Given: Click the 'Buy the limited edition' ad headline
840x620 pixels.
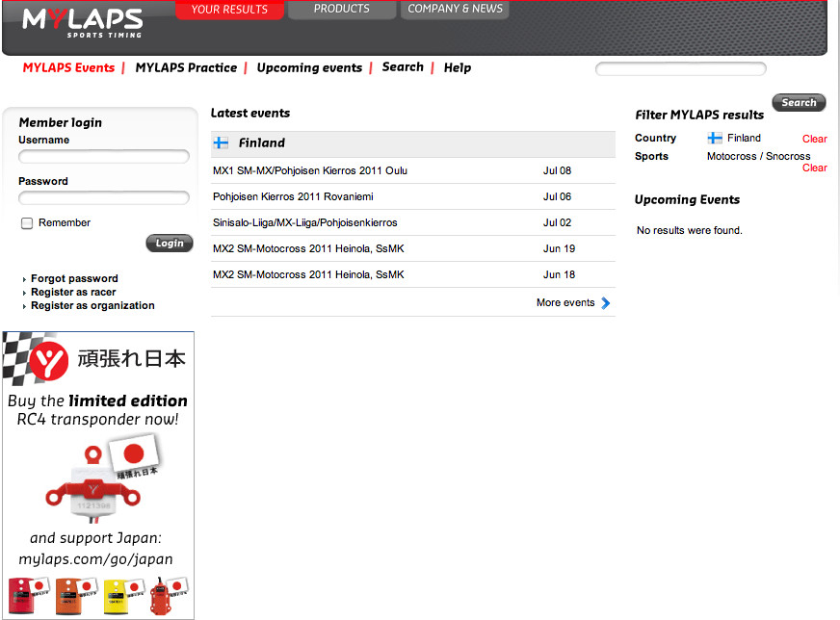Looking at the screenshot, I should pos(97,400).
